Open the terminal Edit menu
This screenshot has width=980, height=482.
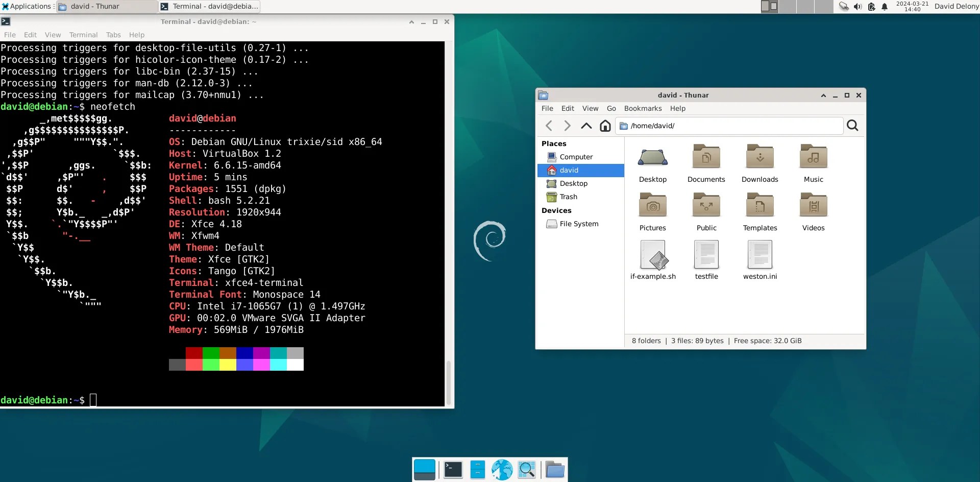[x=30, y=35]
